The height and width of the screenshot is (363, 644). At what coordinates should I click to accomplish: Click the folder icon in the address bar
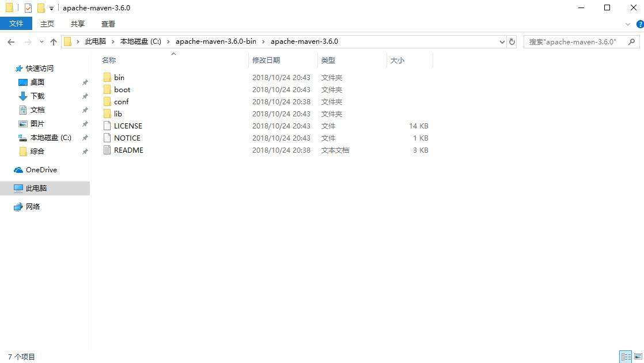click(x=68, y=41)
